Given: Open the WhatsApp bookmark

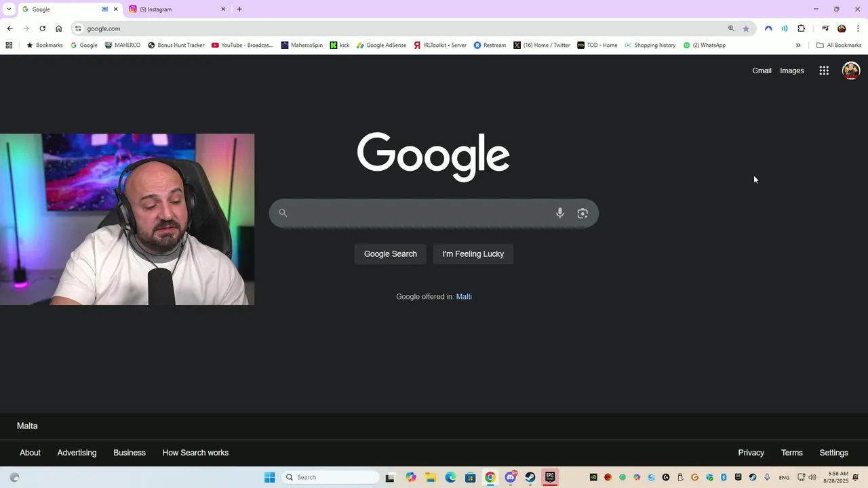Looking at the screenshot, I should [x=705, y=45].
